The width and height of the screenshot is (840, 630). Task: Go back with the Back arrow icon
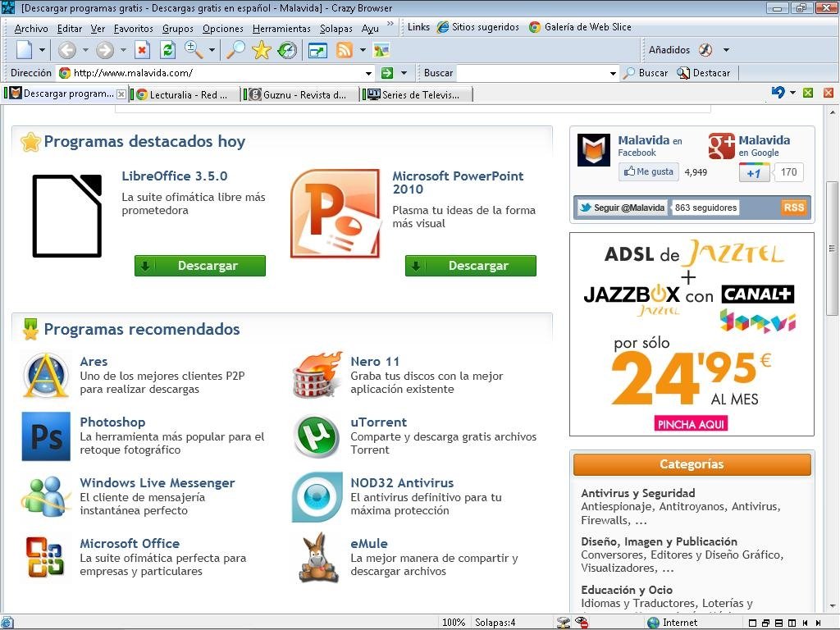tap(67, 50)
